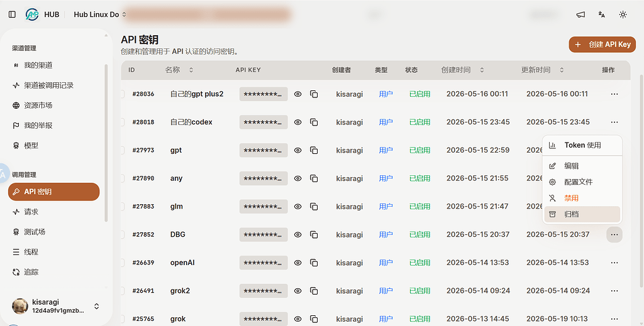Copy the API key for grok row

314,318
